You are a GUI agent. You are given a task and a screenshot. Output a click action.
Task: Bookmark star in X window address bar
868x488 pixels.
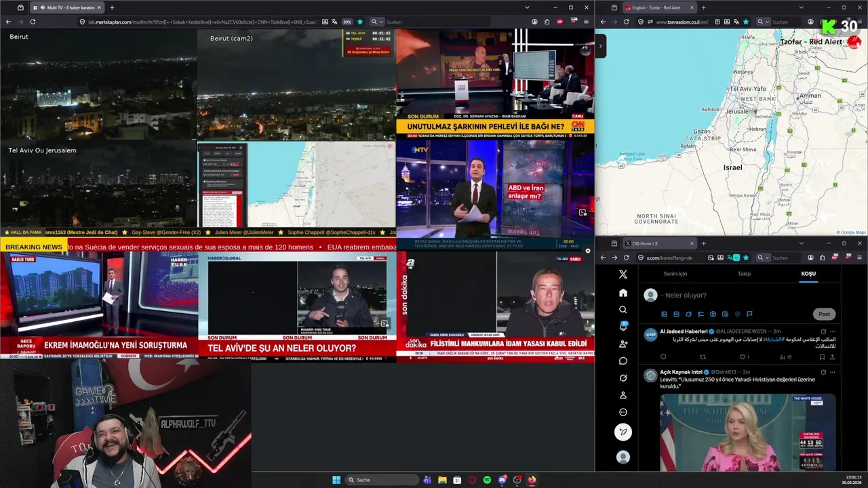click(x=747, y=258)
